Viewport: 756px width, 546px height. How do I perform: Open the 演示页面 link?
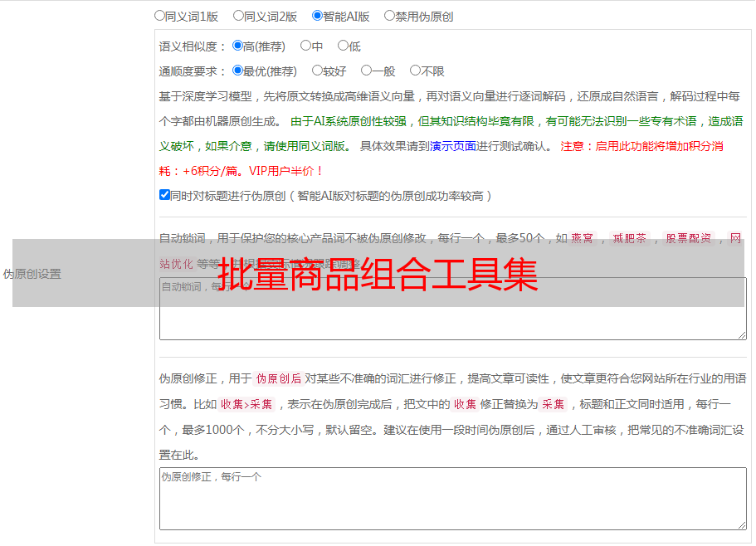click(453, 146)
